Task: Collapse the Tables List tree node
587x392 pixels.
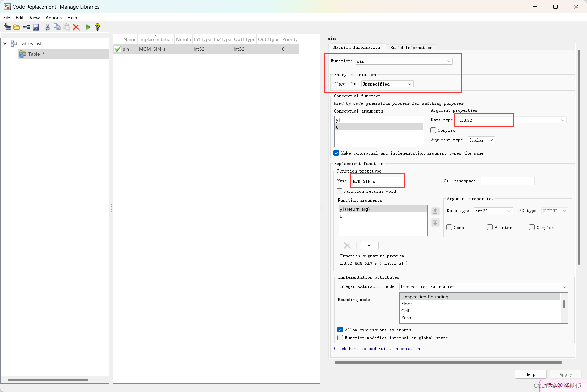Action: tap(5, 43)
